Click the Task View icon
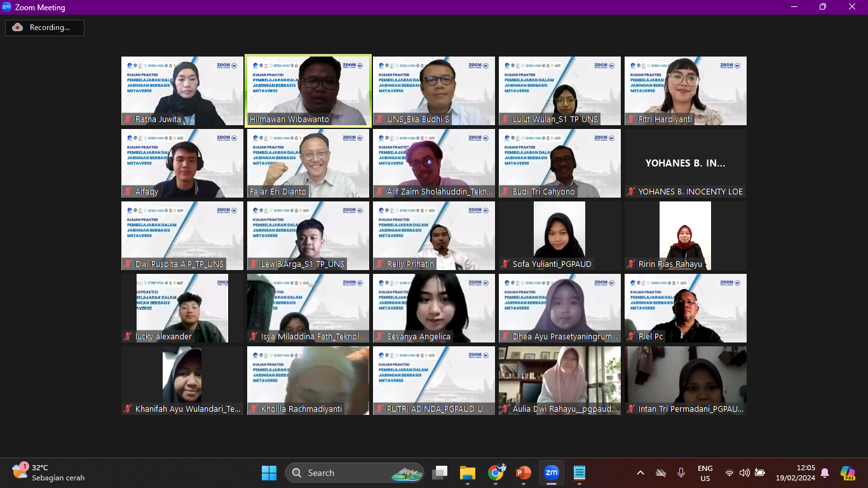Image resolution: width=868 pixels, height=488 pixels. (440, 473)
